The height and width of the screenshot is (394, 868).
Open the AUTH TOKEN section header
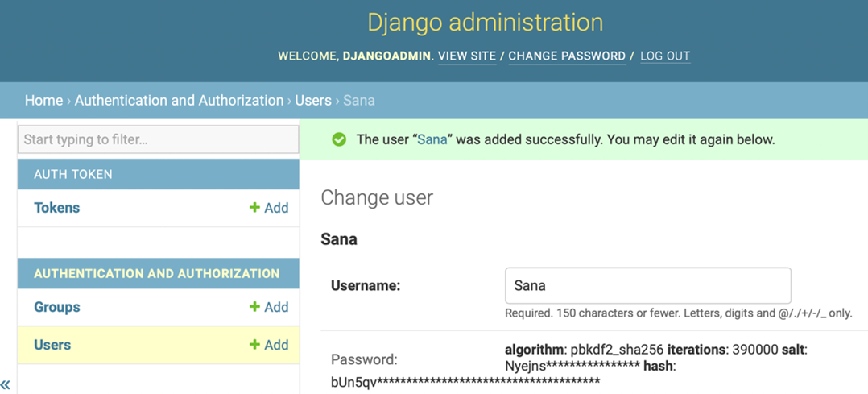tap(72, 174)
